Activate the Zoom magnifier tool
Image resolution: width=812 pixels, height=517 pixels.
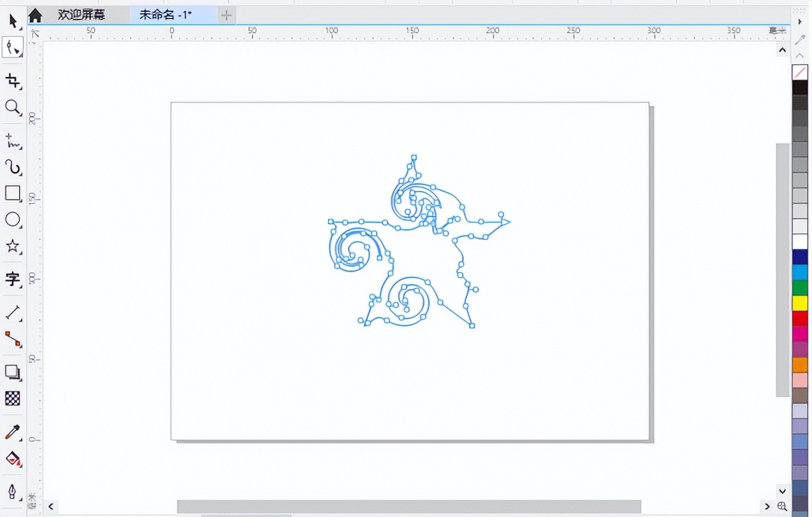(x=13, y=107)
